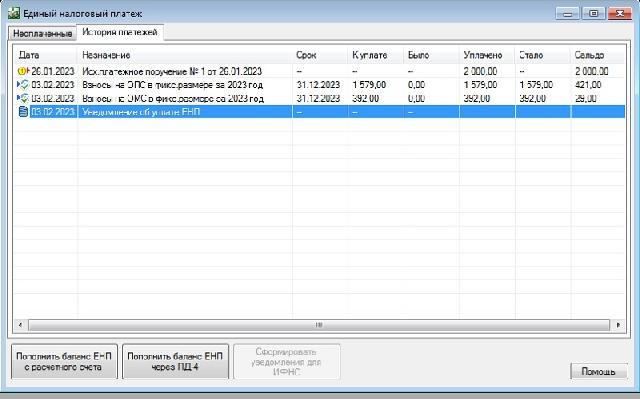Click the horizontal scrollbar left arrow
The image size is (640, 399).
20,325
